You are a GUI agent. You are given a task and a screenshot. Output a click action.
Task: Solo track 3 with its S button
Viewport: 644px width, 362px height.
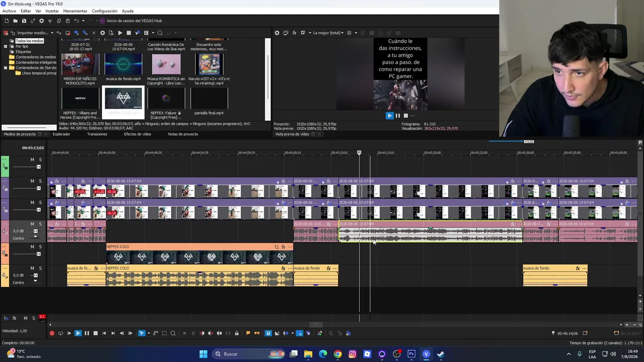coord(40,203)
